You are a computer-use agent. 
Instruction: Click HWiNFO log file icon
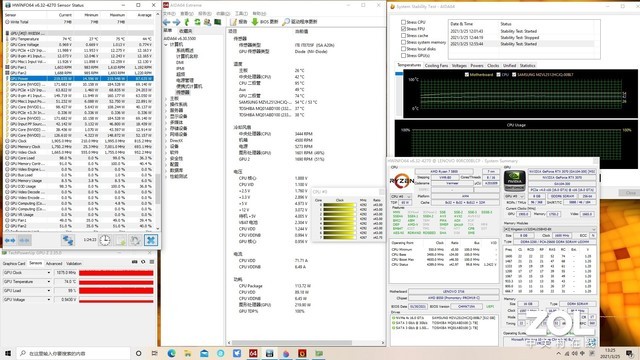(120, 240)
